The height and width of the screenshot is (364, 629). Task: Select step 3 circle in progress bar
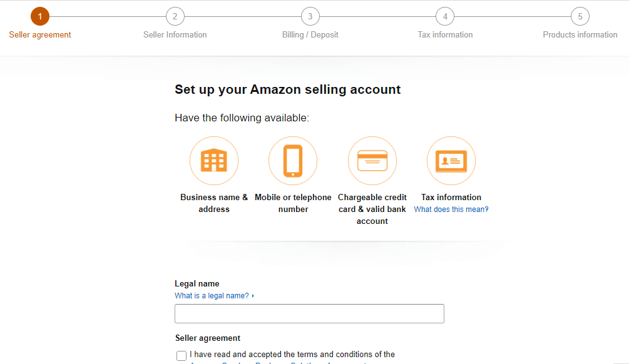point(310,16)
